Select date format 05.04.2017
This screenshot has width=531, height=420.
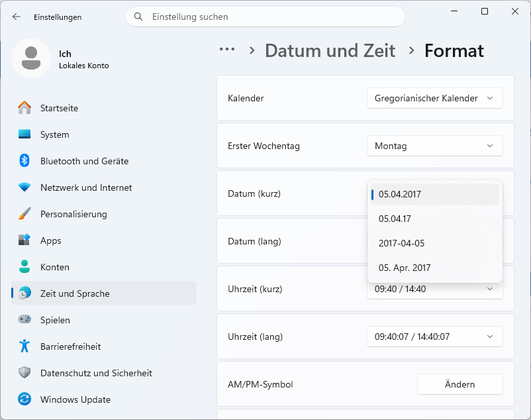coord(435,194)
